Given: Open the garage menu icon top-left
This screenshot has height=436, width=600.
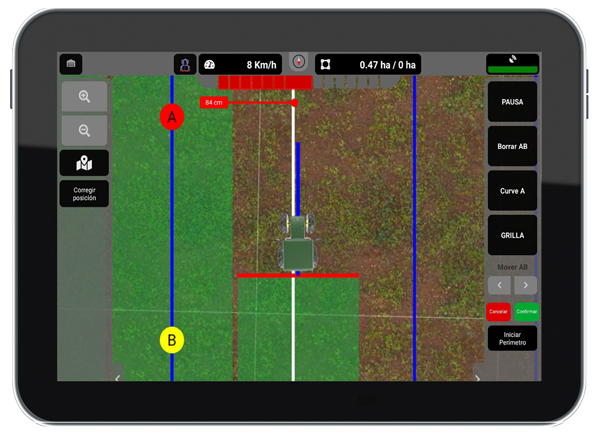Looking at the screenshot, I should 71,64.
